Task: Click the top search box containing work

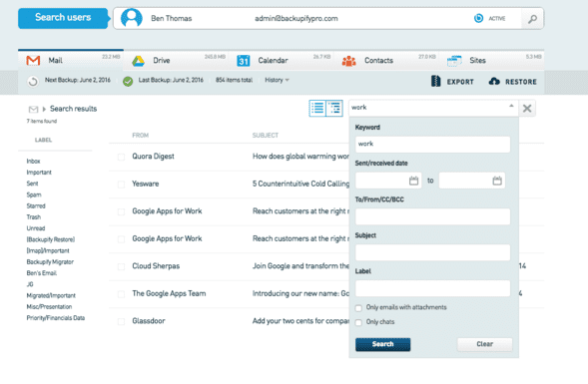Action: click(433, 108)
